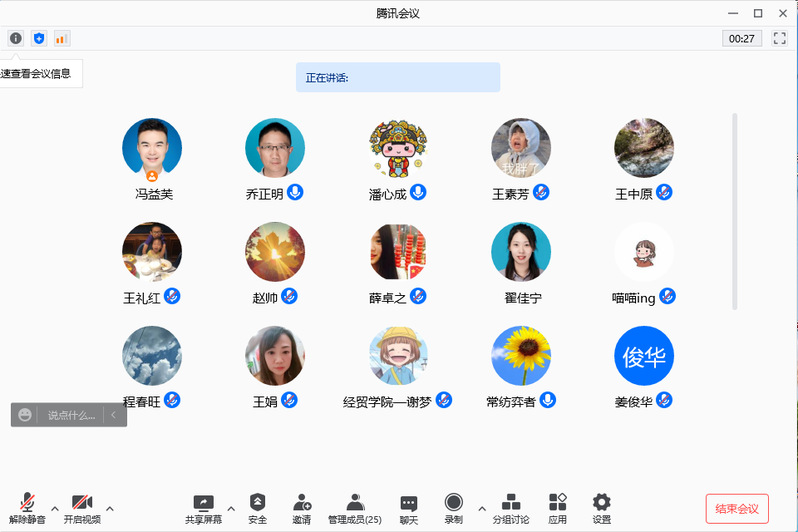Viewport: 798px width, 532px height.
Task: Select 乔正明 avatar photo
Action: tap(275, 148)
